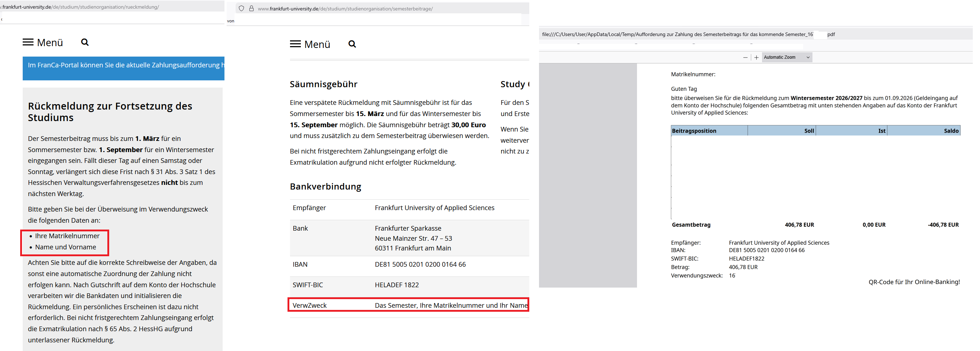This screenshot has height=351, width=980.
Task: Click the search magnifier on the Semesterbeiträge page
Action: pos(352,44)
